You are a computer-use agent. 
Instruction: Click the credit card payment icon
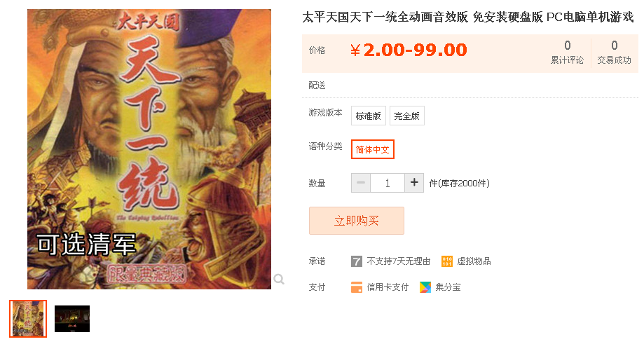(x=357, y=287)
